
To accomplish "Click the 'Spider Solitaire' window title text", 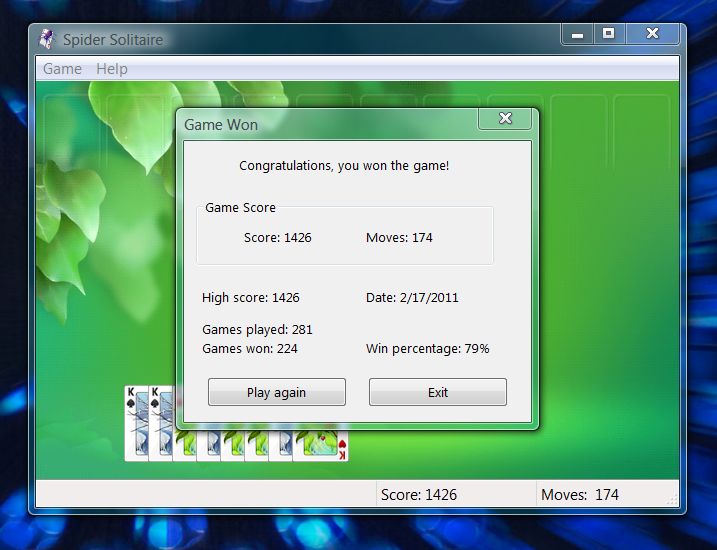I will pyautogui.click(x=113, y=40).
